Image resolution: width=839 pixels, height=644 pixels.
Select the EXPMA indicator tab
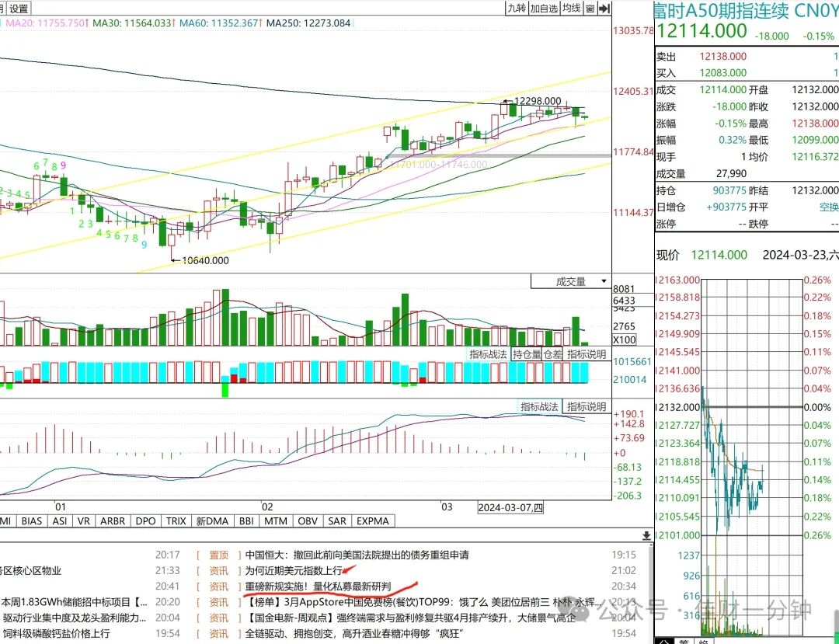(372, 521)
